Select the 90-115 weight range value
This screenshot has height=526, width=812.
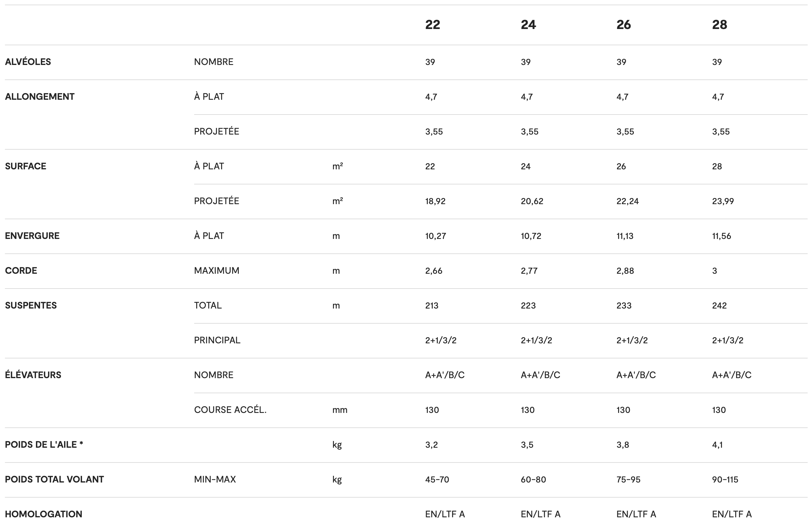point(725,480)
